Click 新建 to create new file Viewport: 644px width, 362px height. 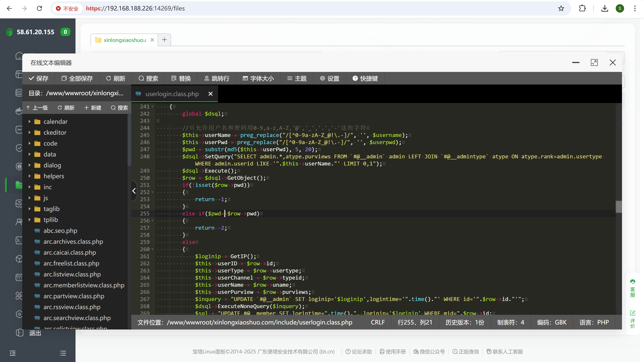93,108
